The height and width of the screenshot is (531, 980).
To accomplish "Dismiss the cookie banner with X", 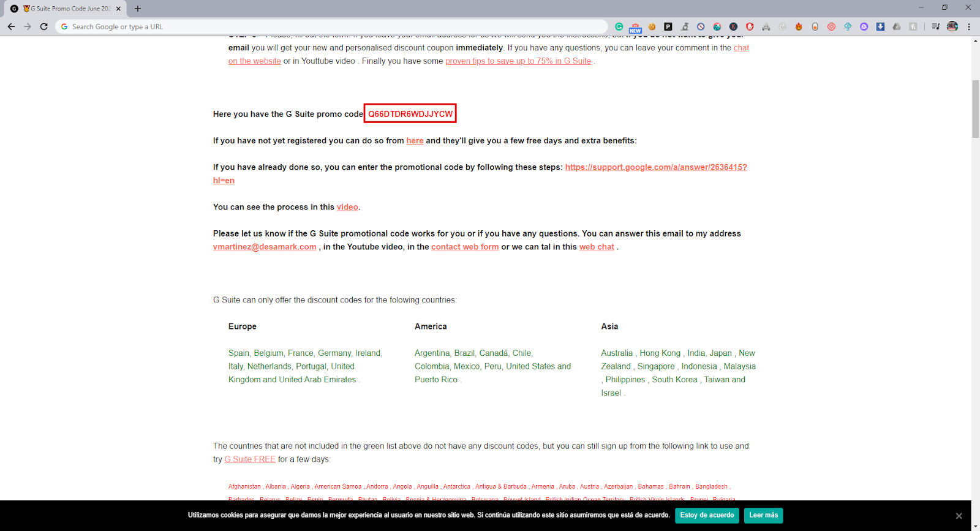I will tap(959, 516).
